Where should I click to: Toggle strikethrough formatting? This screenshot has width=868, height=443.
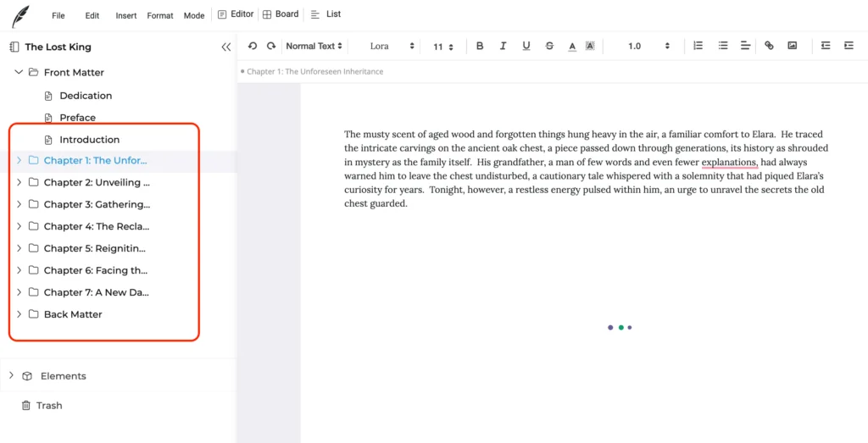point(549,46)
